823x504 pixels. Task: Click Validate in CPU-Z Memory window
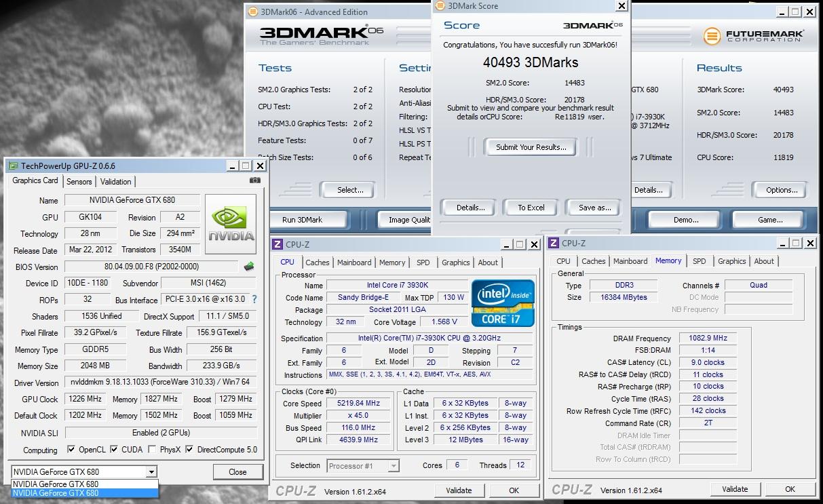point(735,489)
